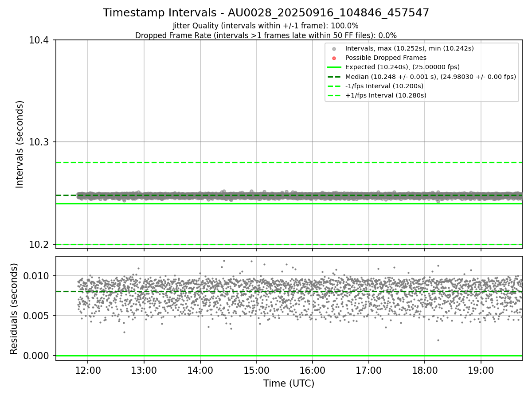532x399 pixels.
Task: Click the 'Median (10.248 +/- 0.001 s)' legend entry
Action: (430, 77)
